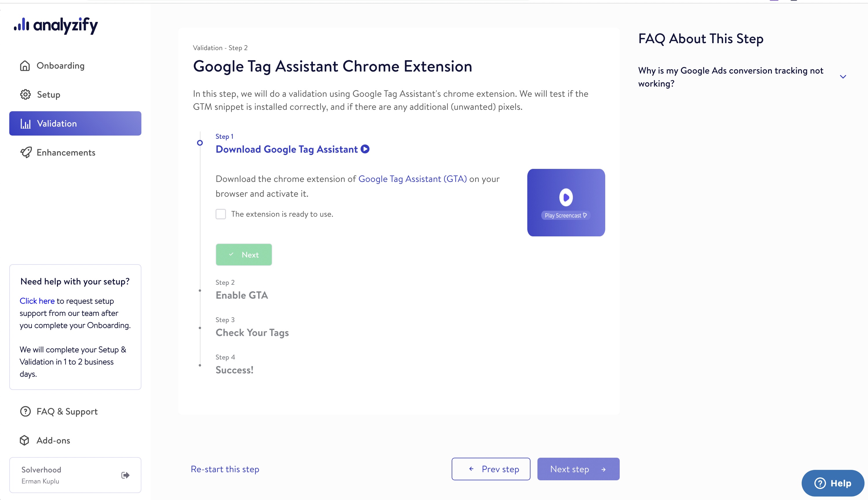
Task: Open the Help chat bubble
Action: coord(833,483)
